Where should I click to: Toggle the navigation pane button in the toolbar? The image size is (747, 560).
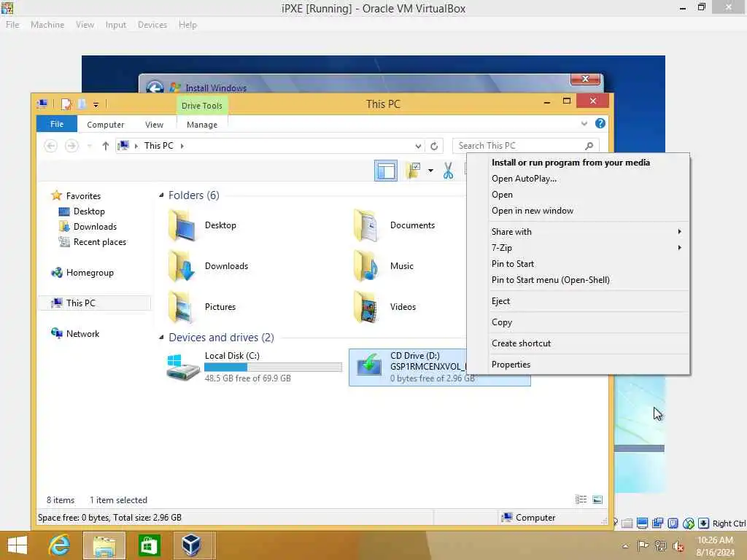386,171
